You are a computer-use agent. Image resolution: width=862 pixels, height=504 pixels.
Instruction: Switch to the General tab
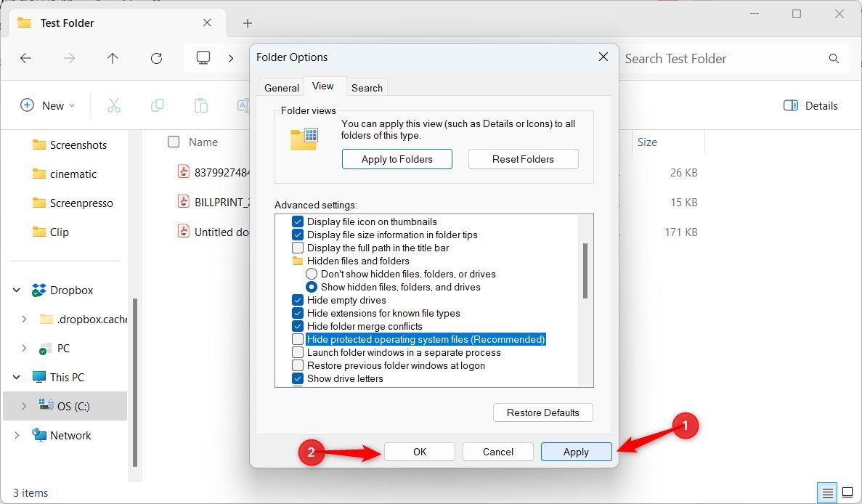282,88
